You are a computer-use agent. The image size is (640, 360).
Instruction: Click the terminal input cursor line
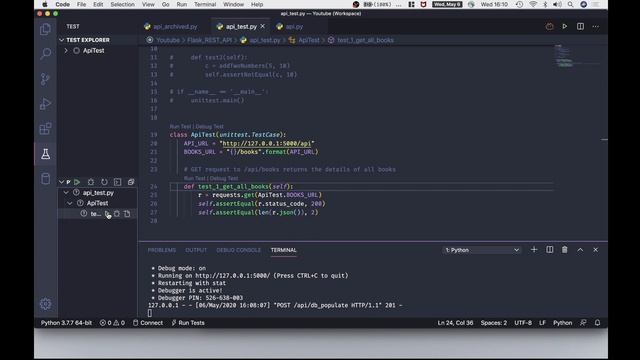point(150,313)
